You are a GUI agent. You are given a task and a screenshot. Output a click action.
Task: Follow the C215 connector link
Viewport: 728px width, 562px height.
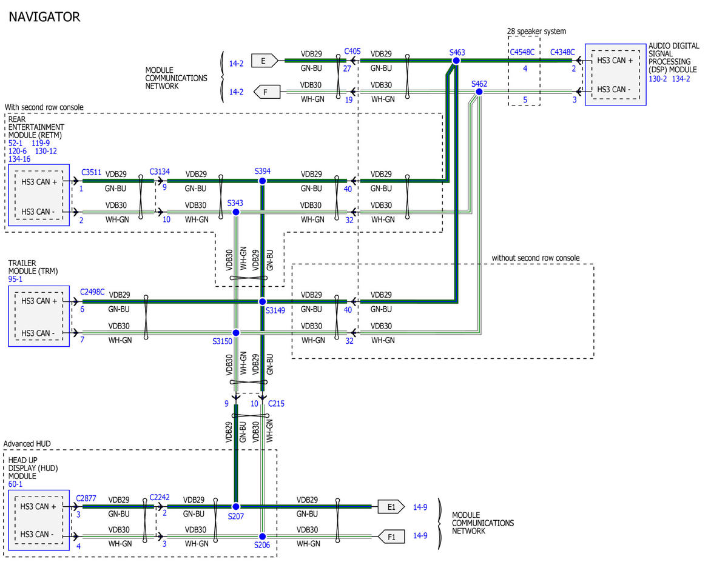click(x=276, y=403)
